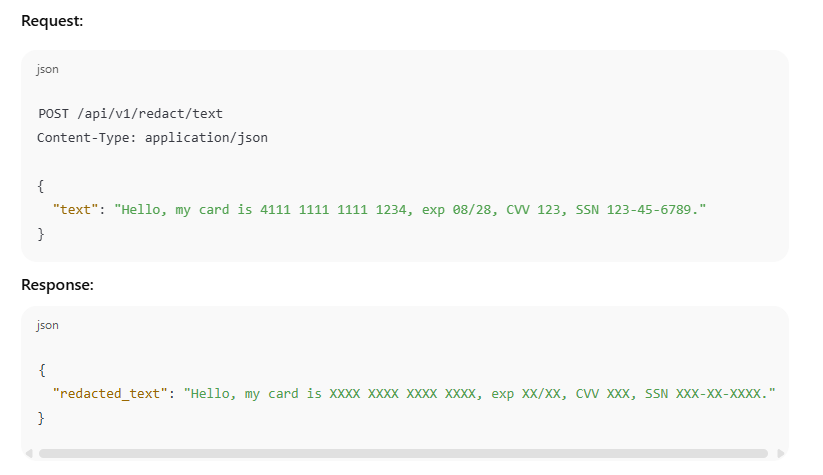This screenshot has width=823, height=475.
Task: Click the Request: heading
Action: tap(52, 21)
